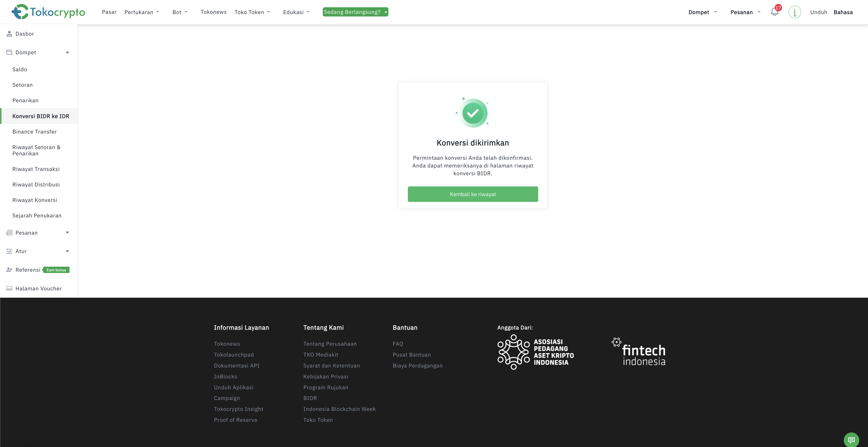This screenshot has width=868, height=447.
Task: Expand the Pertukaran dropdown menu
Action: pos(141,12)
